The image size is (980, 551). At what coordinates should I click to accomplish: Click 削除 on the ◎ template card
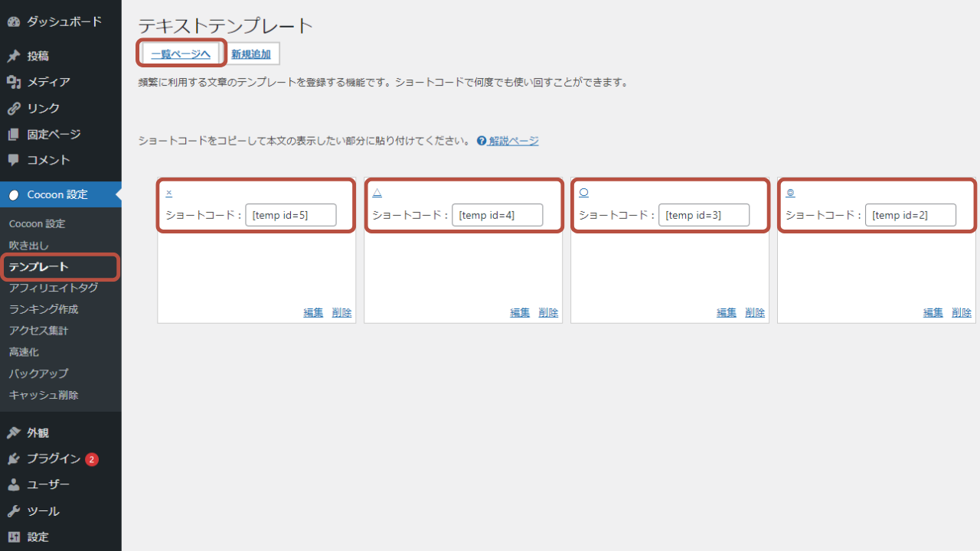tap(962, 312)
